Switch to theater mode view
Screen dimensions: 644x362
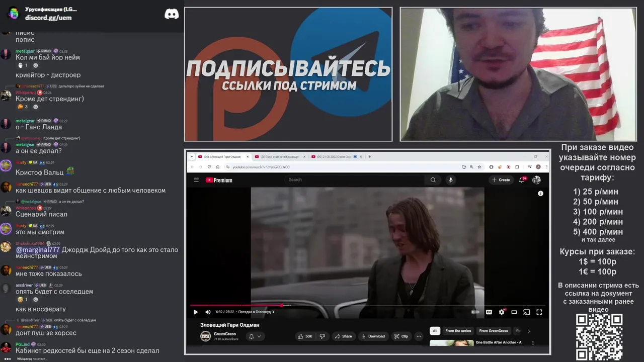pyautogui.click(x=514, y=312)
